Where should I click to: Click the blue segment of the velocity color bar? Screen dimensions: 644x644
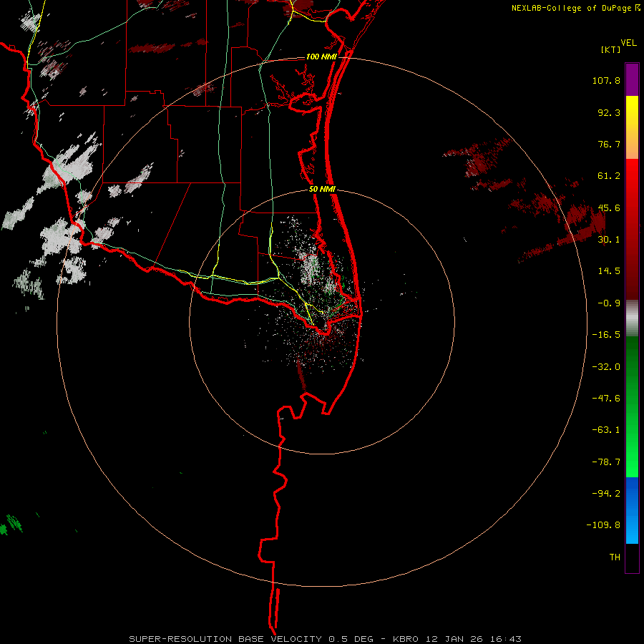(632, 510)
